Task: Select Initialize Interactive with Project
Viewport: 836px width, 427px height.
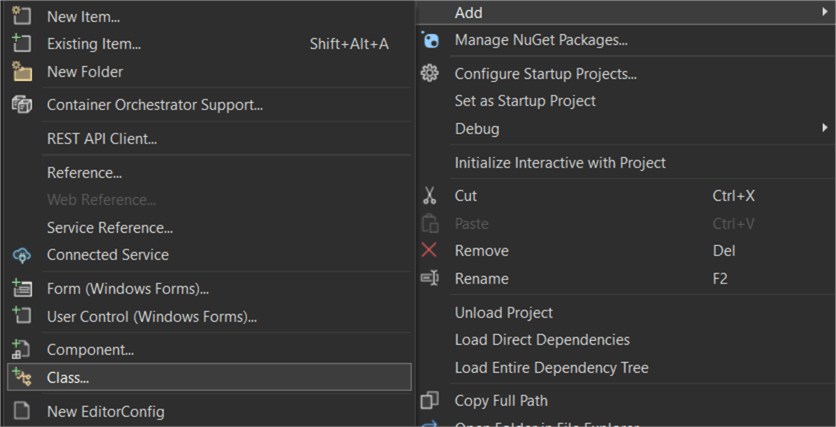Action: pos(560,163)
